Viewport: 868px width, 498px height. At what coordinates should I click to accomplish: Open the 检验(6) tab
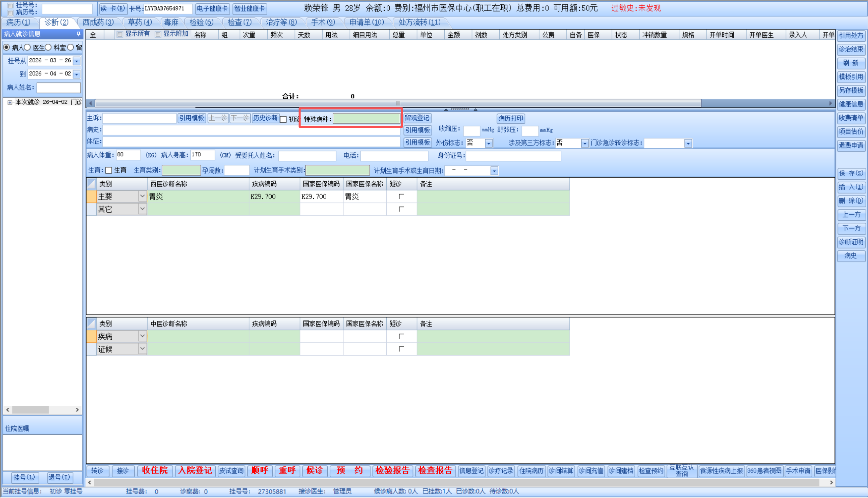[201, 23]
